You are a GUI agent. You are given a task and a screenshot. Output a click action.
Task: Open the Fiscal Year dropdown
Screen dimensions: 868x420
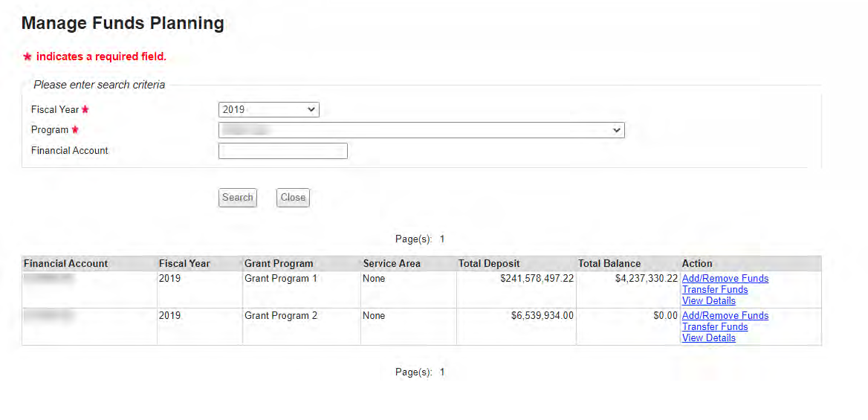pyautogui.click(x=268, y=110)
